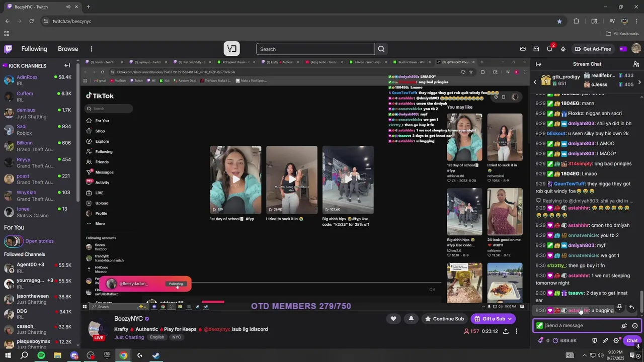Open the Following tab in Twitch header
The image size is (644, 362).
click(x=34, y=49)
